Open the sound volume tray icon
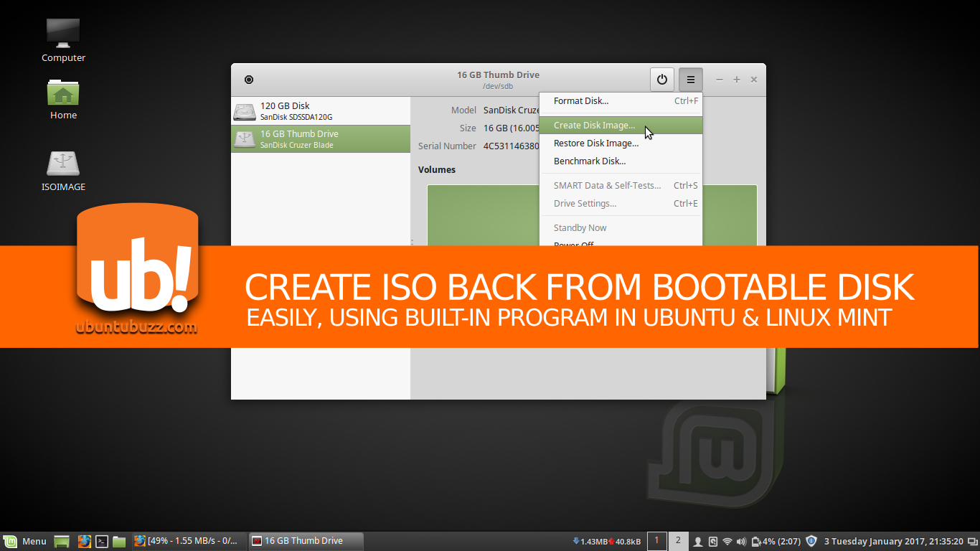Viewport: 980px width, 551px height. [x=742, y=542]
